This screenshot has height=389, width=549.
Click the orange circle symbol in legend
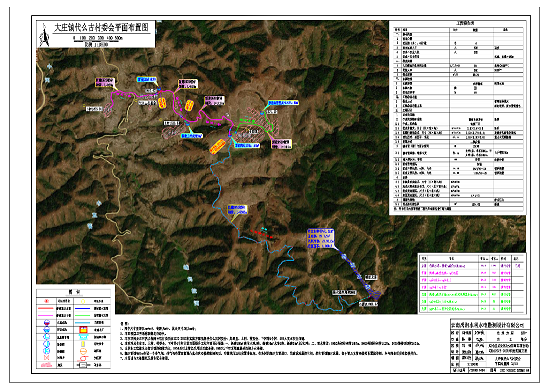pos(83,351)
